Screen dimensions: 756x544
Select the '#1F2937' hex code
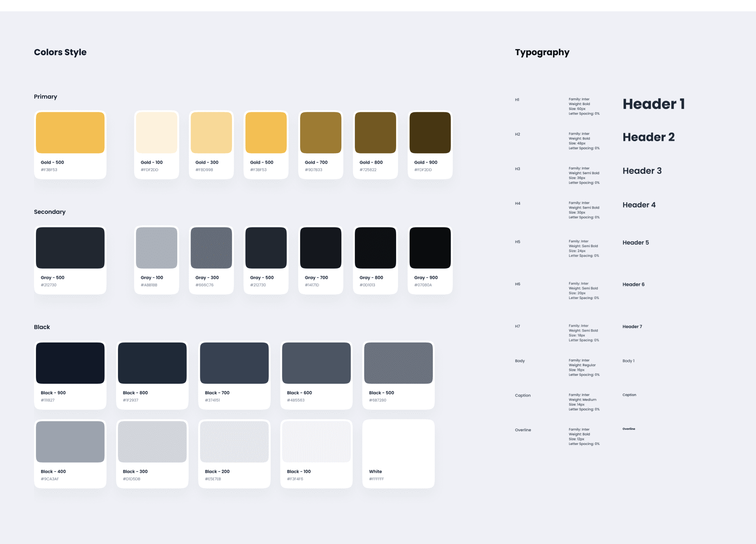pyautogui.click(x=130, y=400)
